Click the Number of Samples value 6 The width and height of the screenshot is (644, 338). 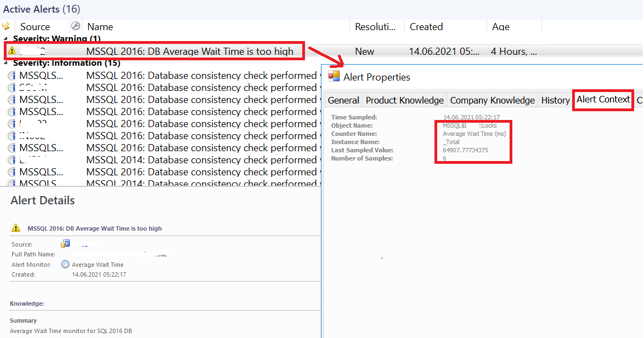click(x=444, y=158)
